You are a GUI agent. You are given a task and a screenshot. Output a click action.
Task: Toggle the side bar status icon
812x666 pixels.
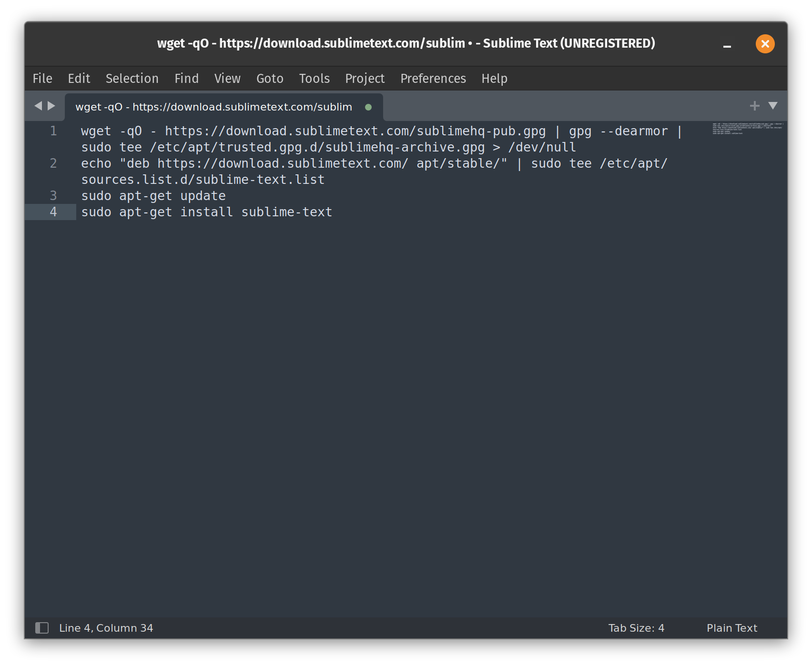pyautogui.click(x=42, y=628)
